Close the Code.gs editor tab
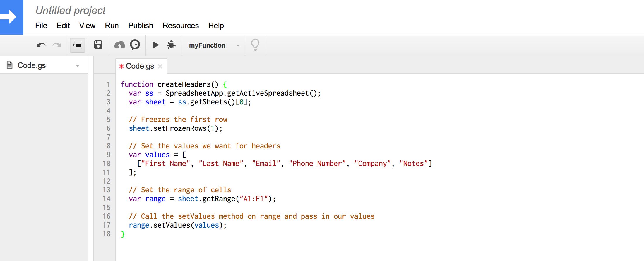 click(x=160, y=66)
